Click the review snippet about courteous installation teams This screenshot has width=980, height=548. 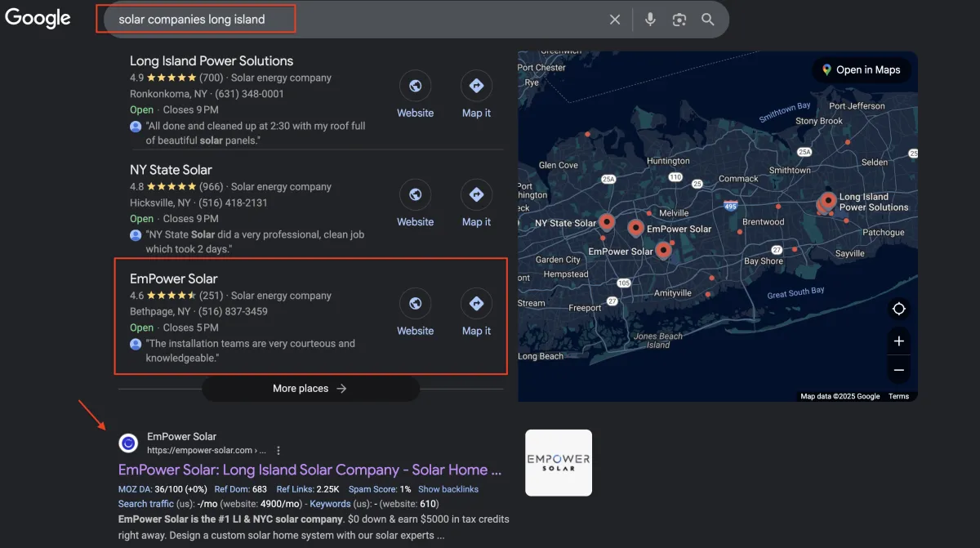coord(251,351)
